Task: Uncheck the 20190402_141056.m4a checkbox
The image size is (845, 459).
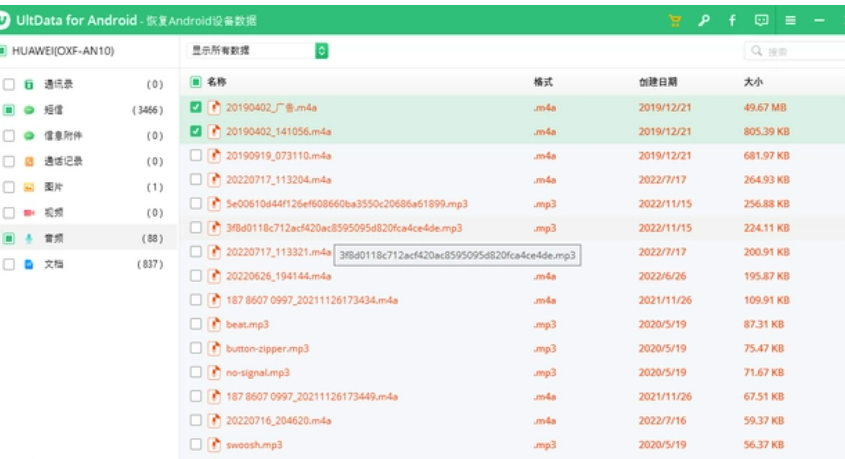Action: click(x=196, y=131)
